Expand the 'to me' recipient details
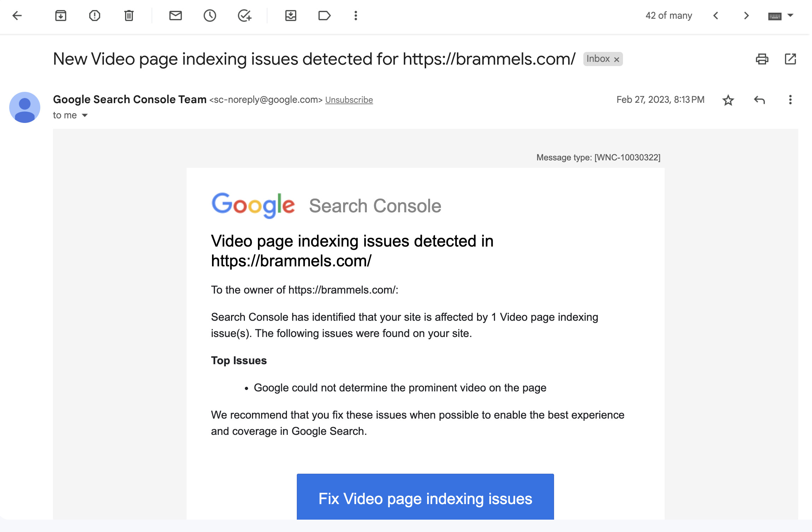Viewport: 812px width, 532px height. [x=85, y=116]
